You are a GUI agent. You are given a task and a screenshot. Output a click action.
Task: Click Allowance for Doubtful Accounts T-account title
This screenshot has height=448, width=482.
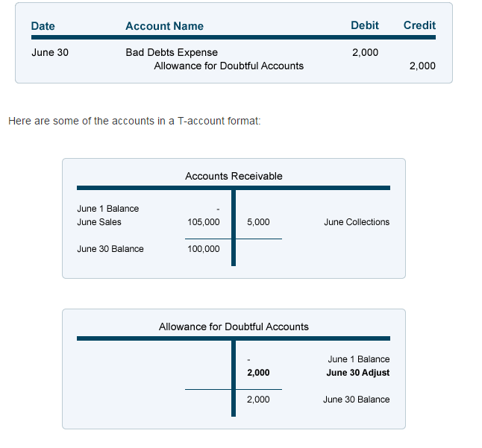pos(234,326)
